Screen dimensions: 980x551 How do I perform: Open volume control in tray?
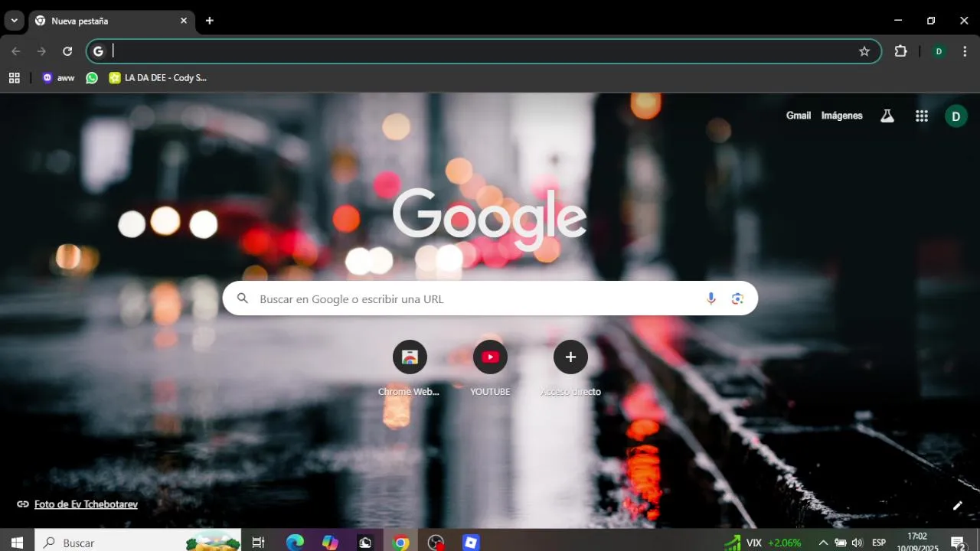(857, 543)
